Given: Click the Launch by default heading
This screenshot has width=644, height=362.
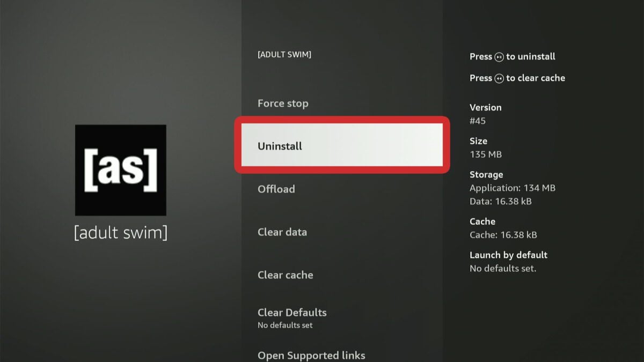Looking at the screenshot, I should tap(508, 255).
